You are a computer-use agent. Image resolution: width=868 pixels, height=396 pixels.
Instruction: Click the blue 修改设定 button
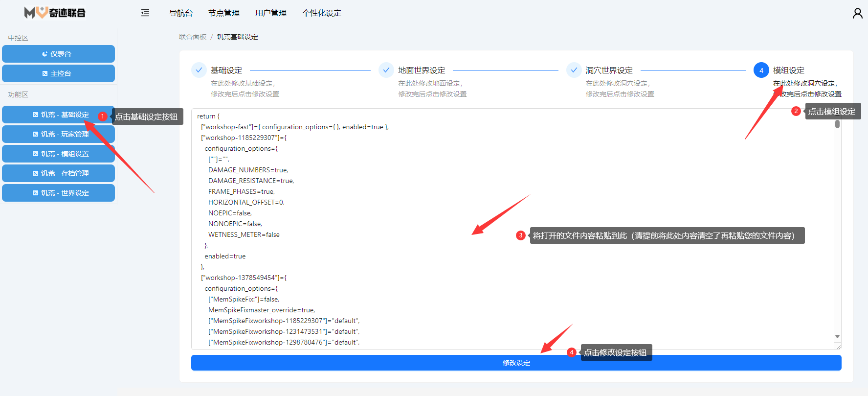coord(516,363)
